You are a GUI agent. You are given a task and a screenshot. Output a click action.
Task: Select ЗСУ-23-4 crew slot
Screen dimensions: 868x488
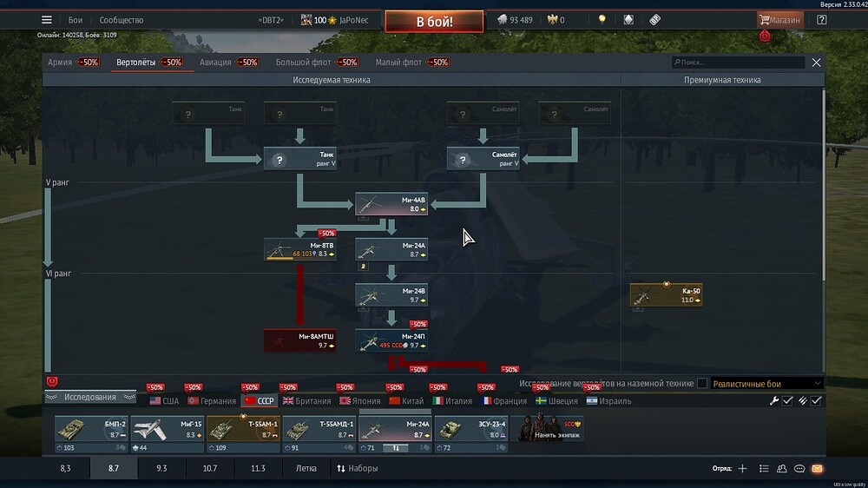coord(470,429)
